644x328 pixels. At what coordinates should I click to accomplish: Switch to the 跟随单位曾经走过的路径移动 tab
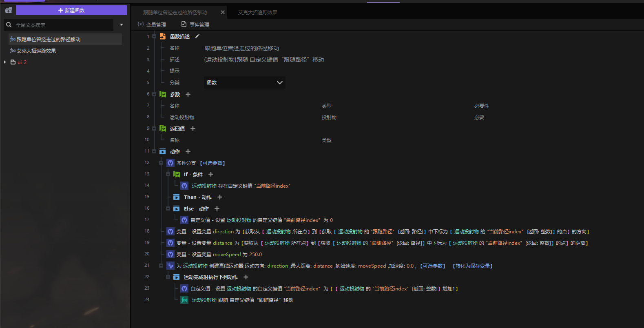[x=175, y=13]
